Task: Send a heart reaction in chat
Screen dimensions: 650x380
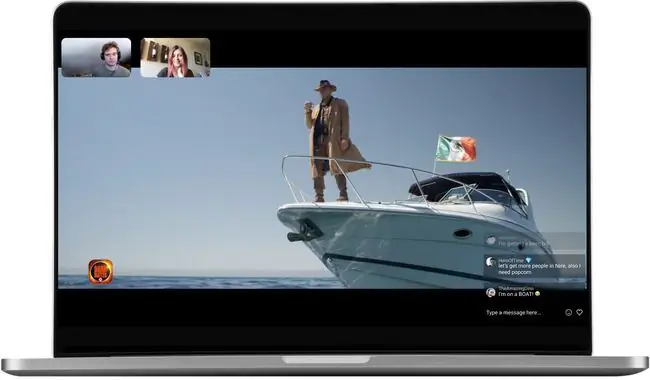Action: [580, 312]
